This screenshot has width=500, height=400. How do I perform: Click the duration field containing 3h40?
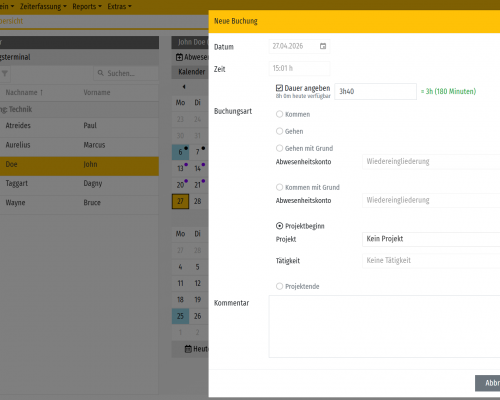click(375, 91)
